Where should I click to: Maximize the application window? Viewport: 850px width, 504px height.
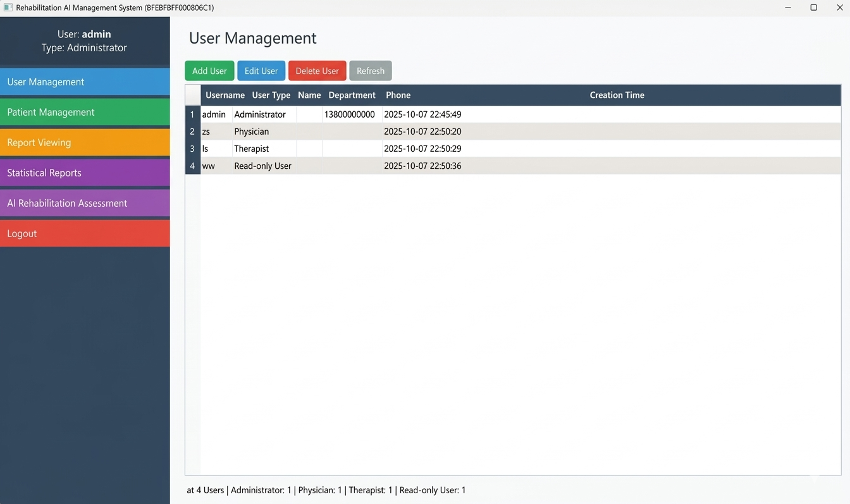[813, 8]
